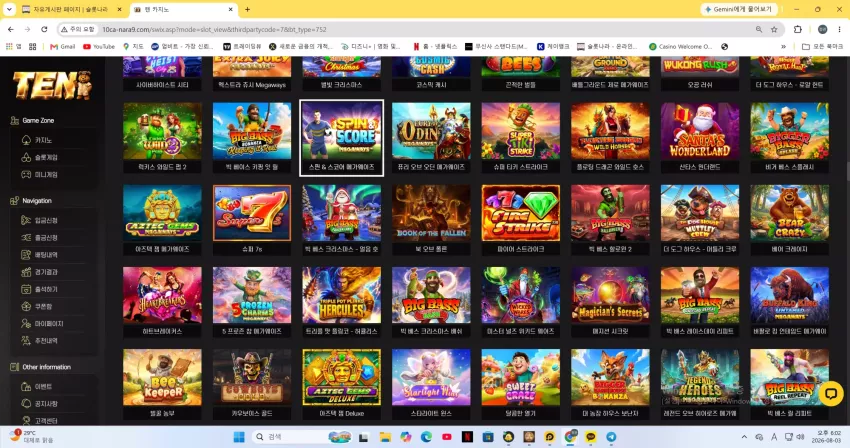Open the 케이뱅크 bookmark

(553, 47)
